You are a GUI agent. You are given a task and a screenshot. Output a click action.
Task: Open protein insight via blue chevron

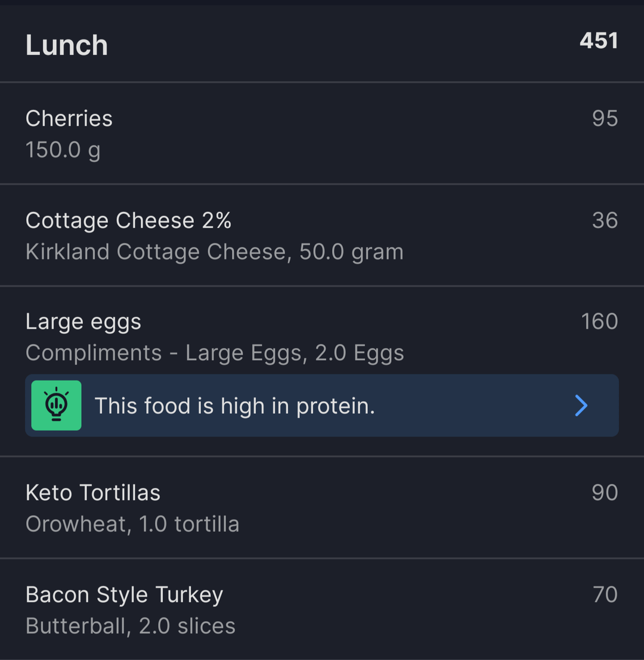coord(581,405)
